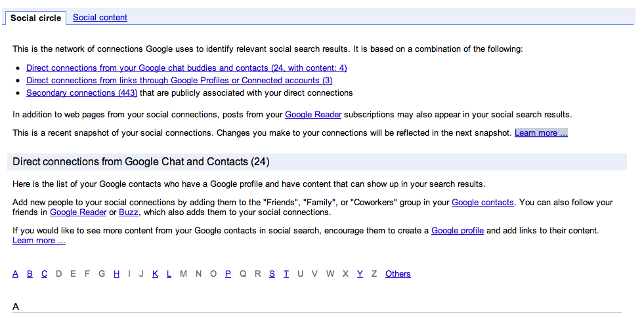This screenshot has width=644, height=318.
Task: Jump to letter S in alphabet index
Action: (x=272, y=273)
